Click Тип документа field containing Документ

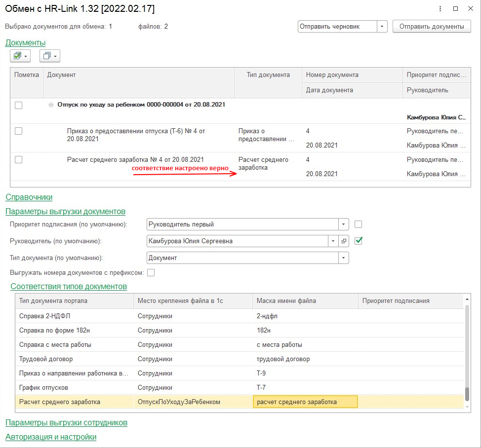242,258
